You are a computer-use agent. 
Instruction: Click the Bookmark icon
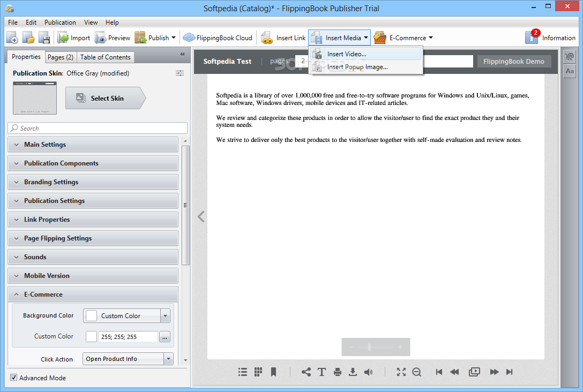coord(273,372)
